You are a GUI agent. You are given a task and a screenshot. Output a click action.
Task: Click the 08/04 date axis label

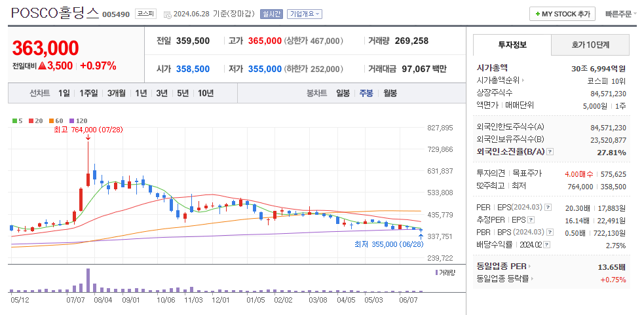coord(103,300)
